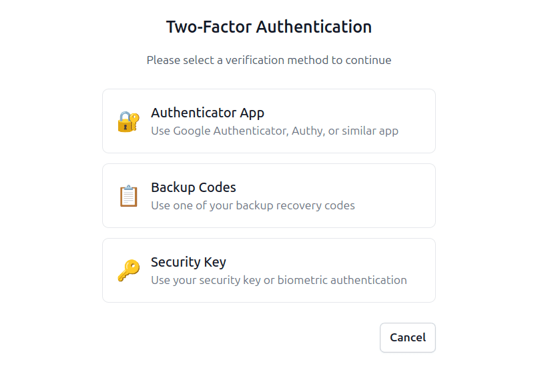This screenshot has width=550, height=392.
Task: Click 'Use one of your backup recovery codes' description
Action: (x=253, y=205)
